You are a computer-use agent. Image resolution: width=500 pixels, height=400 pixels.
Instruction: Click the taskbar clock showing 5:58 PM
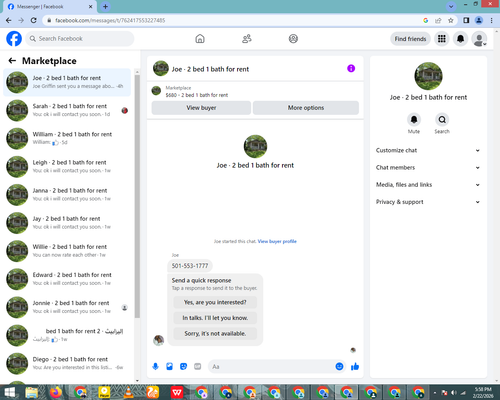click(483, 392)
